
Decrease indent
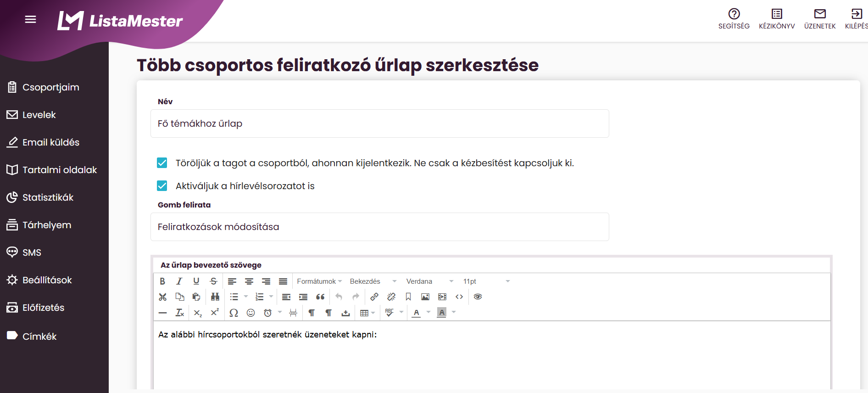(286, 297)
